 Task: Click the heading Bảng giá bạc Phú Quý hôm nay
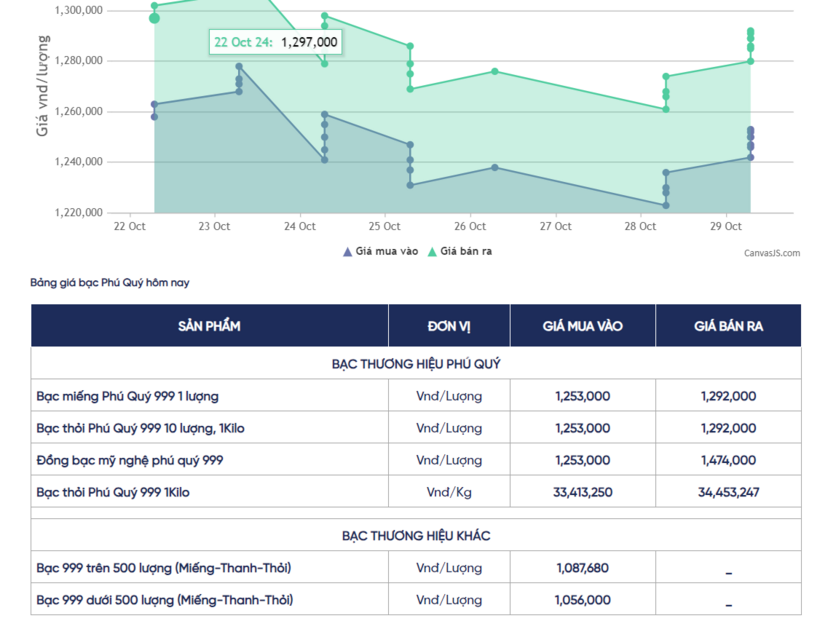110,283
